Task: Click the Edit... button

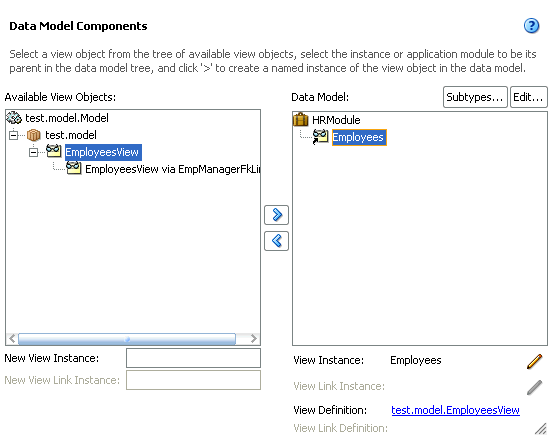Action: tap(528, 97)
